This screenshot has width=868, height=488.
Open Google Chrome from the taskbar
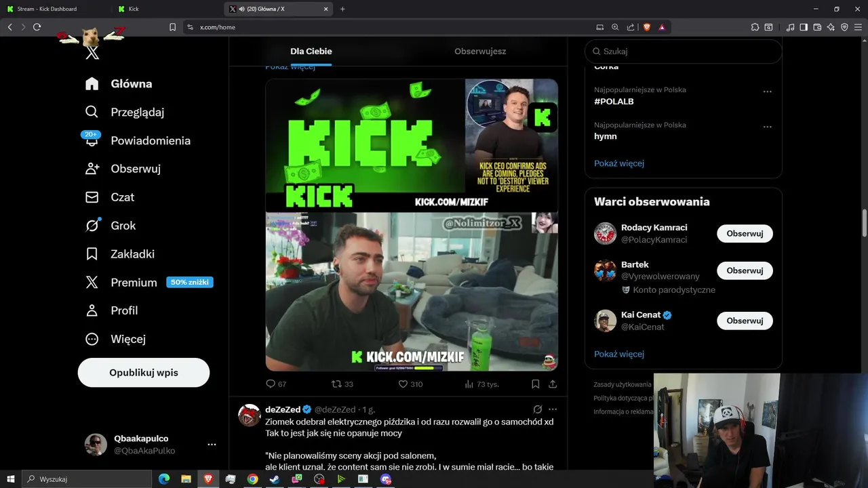click(x=252, y=479)
